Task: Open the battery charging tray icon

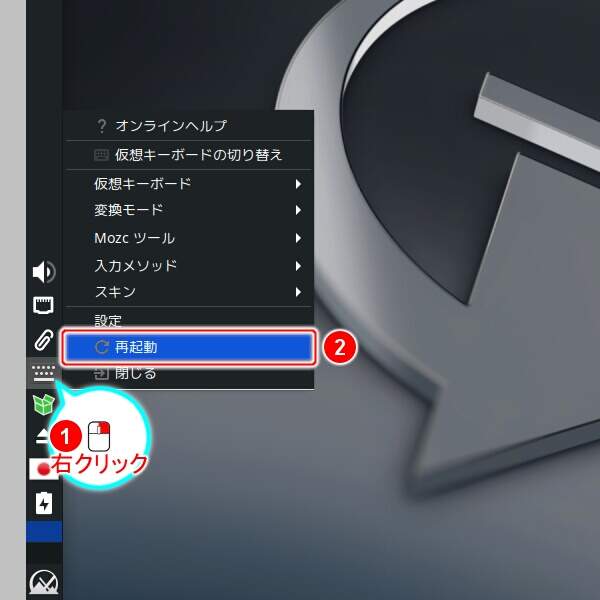Action: coord(44,503)
